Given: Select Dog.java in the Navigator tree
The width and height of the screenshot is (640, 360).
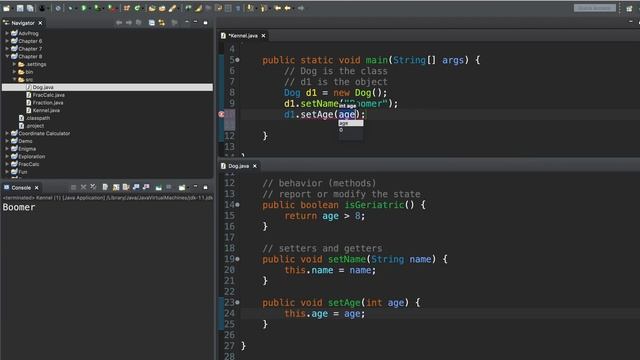Looking at the screenshot, I should coord(107,87).
